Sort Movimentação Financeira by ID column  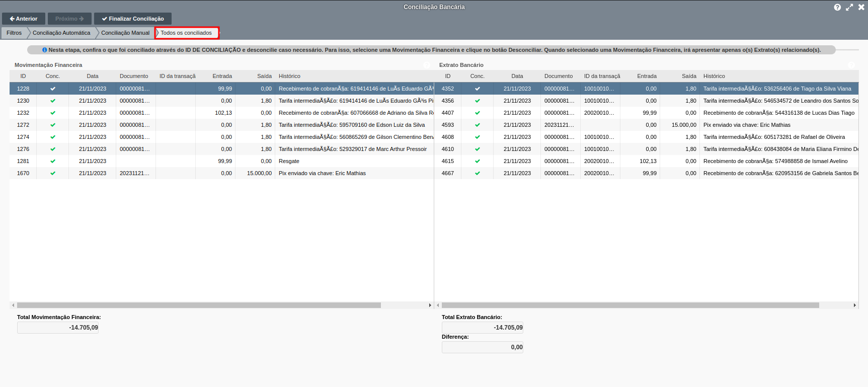(23, 76)
